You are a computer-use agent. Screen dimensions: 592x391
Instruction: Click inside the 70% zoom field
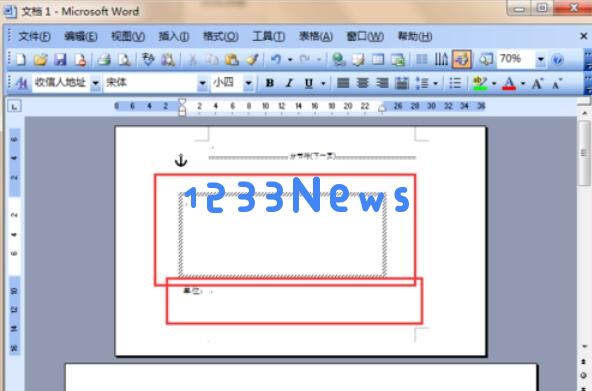(516, 59)
